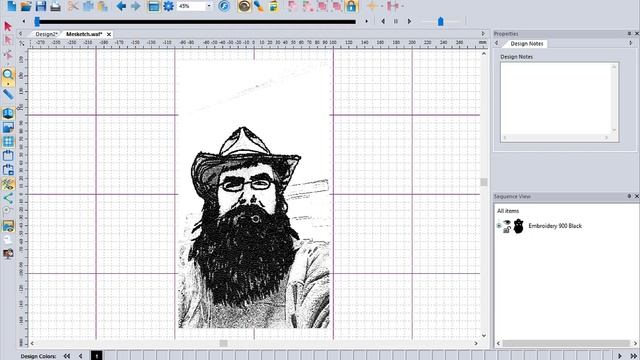The height and width of the screenshot is (360, 640).
Task: Switch to the Design2 tab
Action: tap(46, 34)
